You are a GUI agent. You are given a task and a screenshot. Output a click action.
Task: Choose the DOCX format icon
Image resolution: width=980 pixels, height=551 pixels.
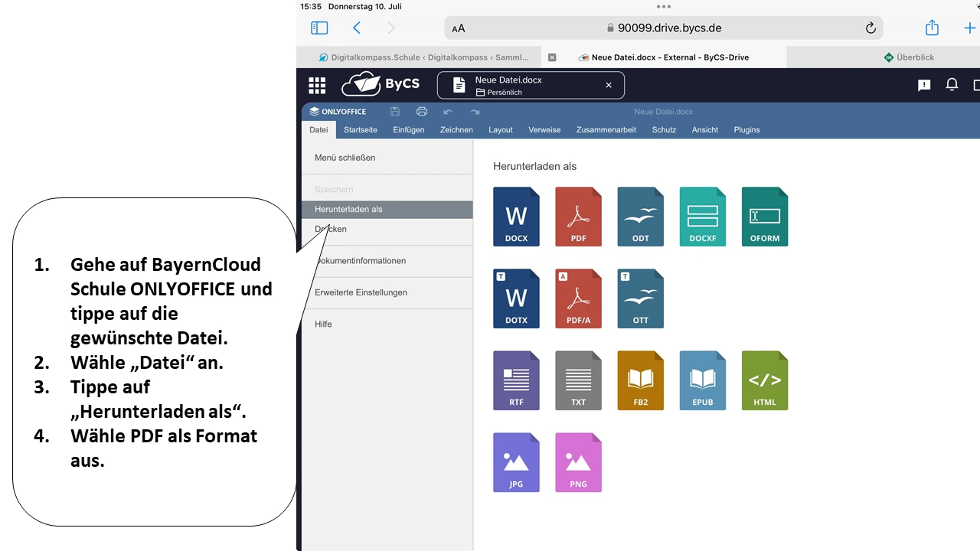516,217
